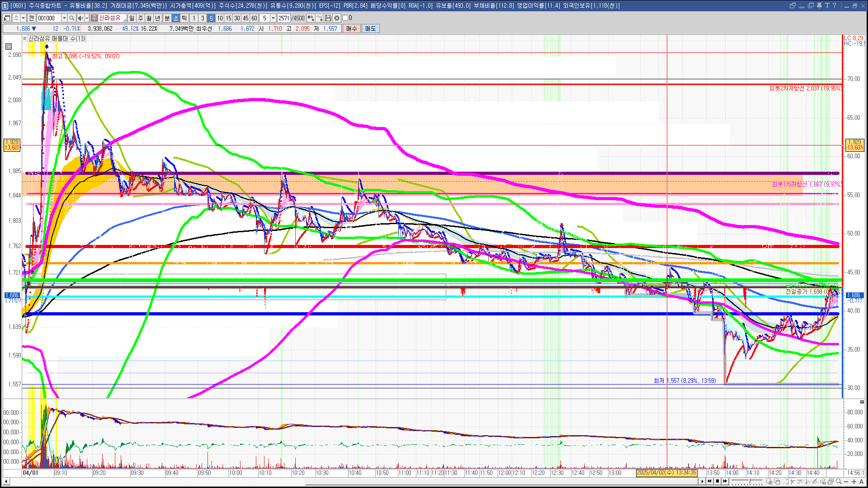Open the stock code 001000 dropdown arrow
868x488 pixels.
(64, 18)
